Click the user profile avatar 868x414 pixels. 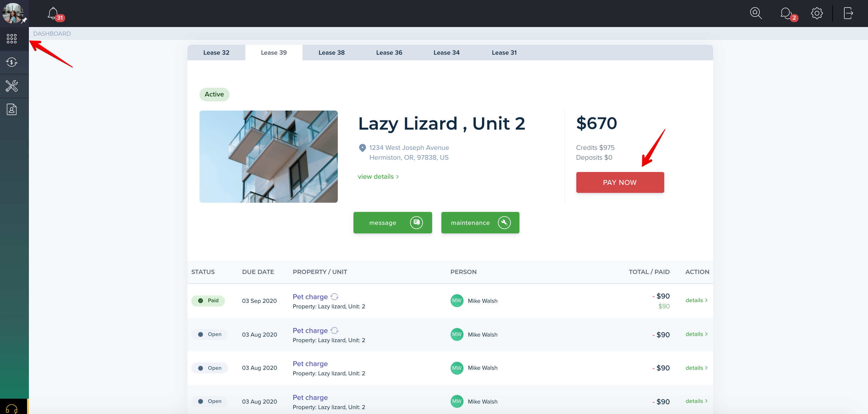13,13
